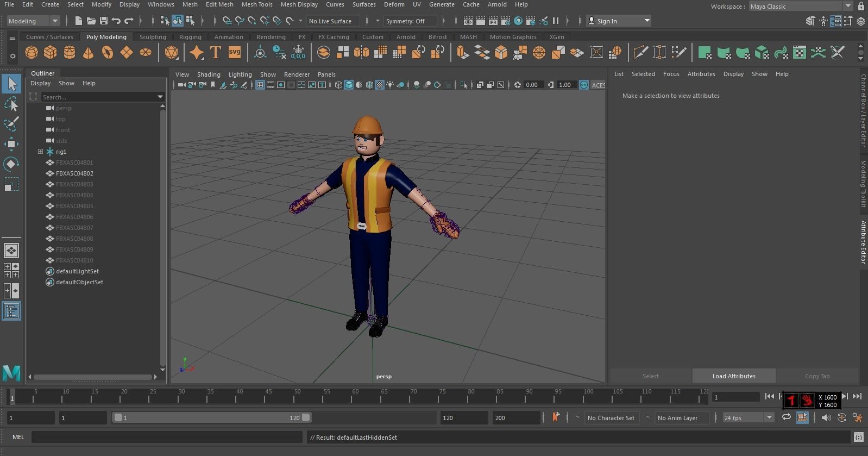Click the No Live Surface button

coord(332,21)
